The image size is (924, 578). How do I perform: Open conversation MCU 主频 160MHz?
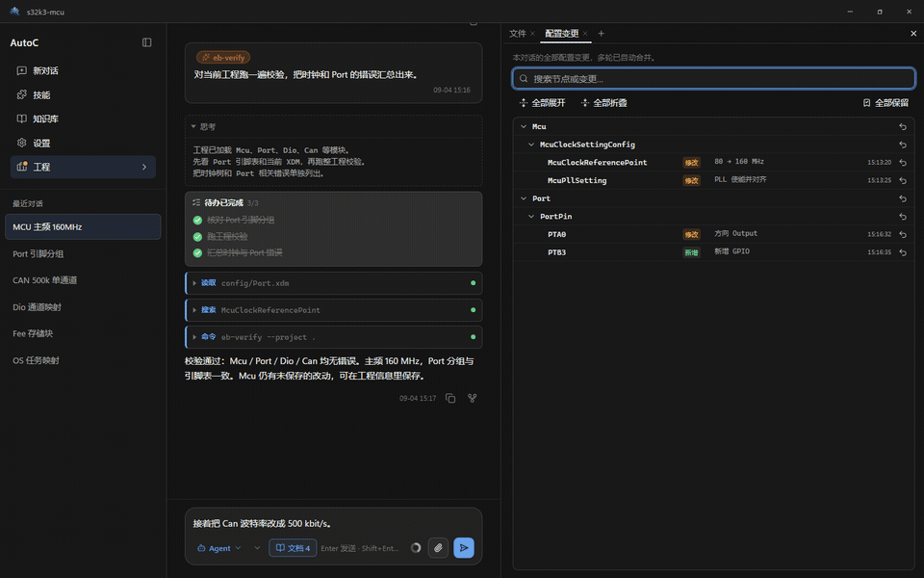click(83, 227)
